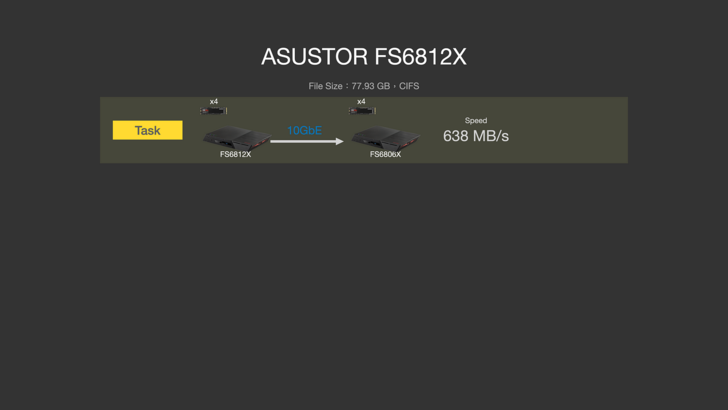The image size is (728, 410).
Task: Click the FS6806X NAS device image
Action: click(385, 137)
